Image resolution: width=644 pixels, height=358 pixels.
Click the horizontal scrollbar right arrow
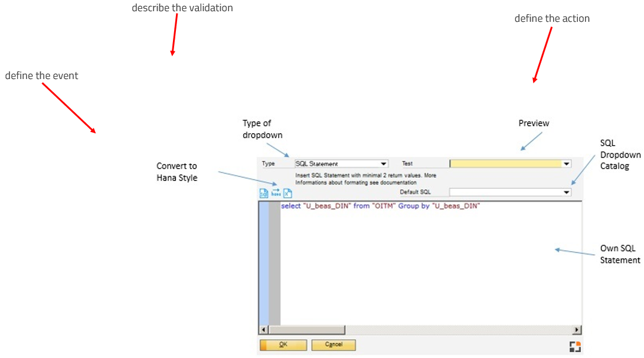(x=577, y=330)
